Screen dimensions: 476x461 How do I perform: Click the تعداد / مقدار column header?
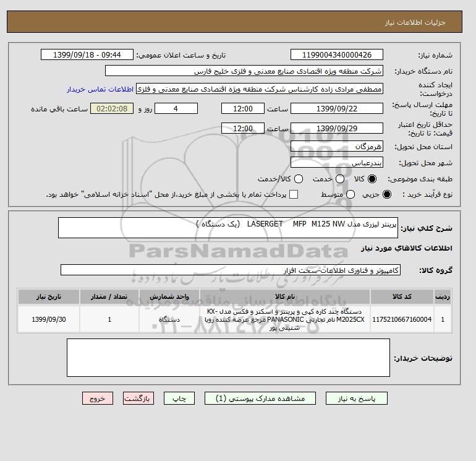[109, 296]
